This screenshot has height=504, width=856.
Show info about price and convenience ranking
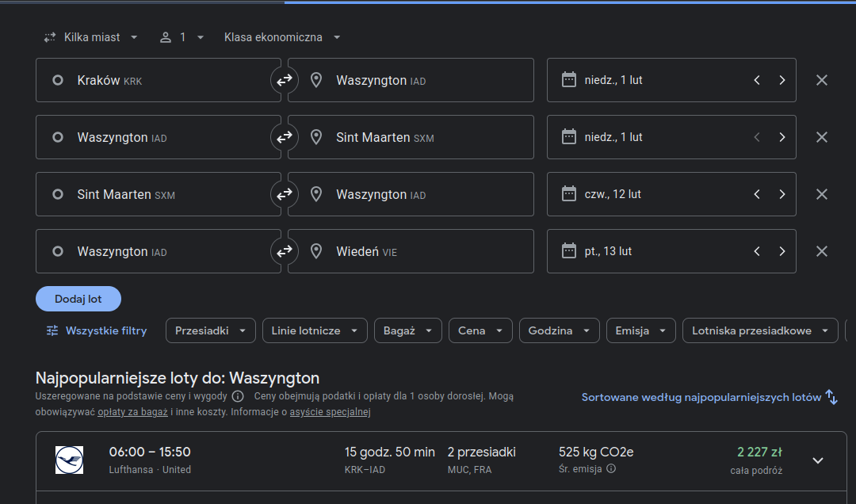(238, 396)
